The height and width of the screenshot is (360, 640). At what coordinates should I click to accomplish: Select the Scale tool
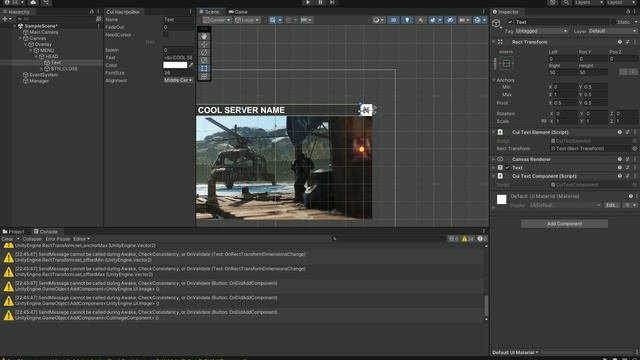(204, 60)
